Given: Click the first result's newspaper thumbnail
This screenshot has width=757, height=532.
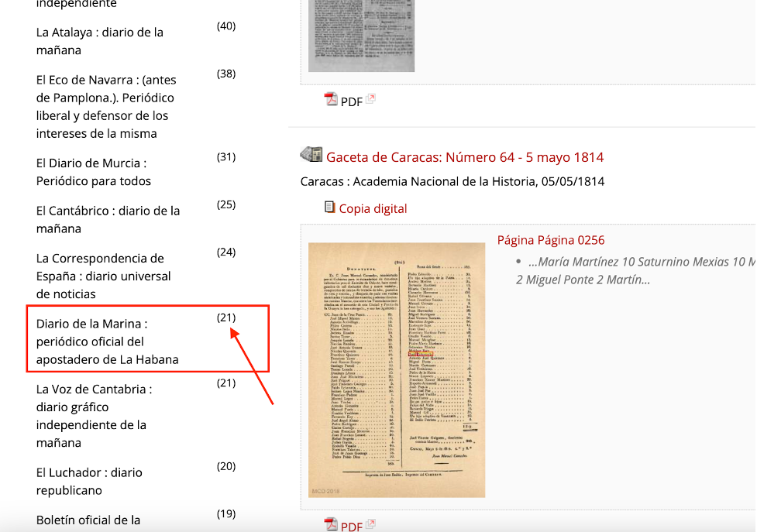Looking at the screenshot, I should point(361,36).
